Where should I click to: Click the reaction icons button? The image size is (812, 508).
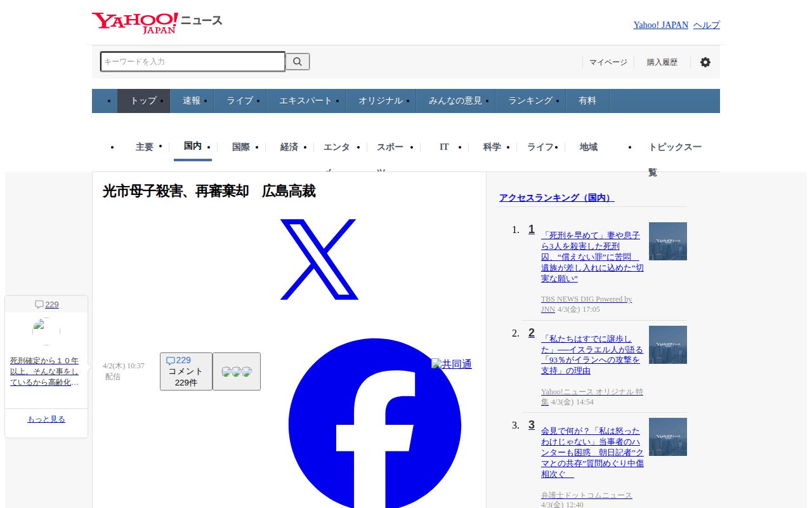coord(237,371)
